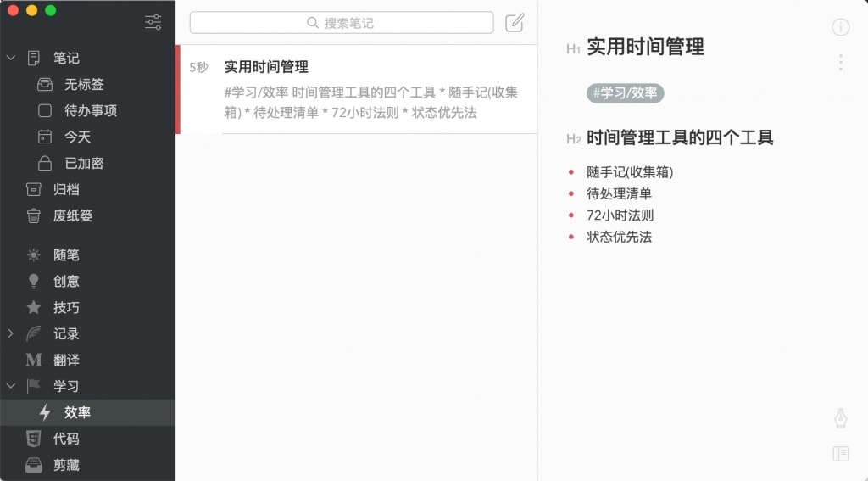Select the 代码 tag with HTML5 icon
The height and width of the screenshot is (481, 868).
pyautogui.click(x=66, y=439)
